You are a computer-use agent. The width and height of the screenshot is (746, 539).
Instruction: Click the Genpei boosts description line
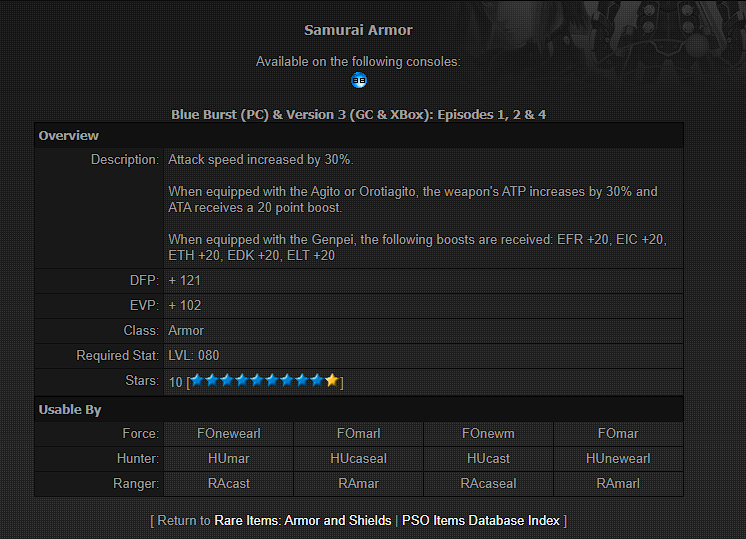click(417, 247)
